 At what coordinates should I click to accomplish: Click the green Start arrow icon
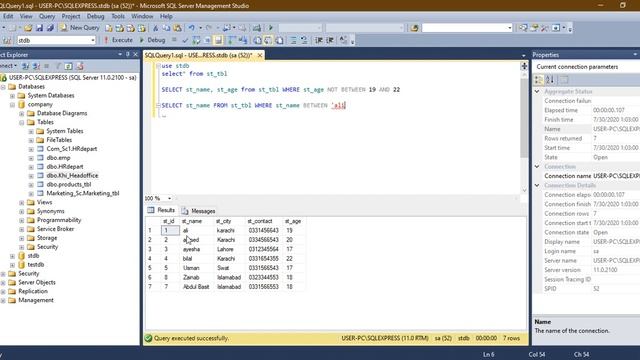point(270,28)
